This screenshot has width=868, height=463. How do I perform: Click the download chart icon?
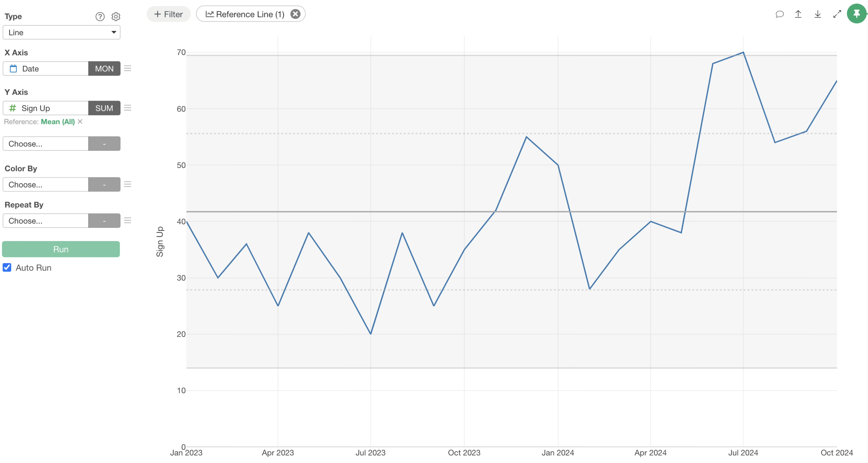click(x=817, y=14)
